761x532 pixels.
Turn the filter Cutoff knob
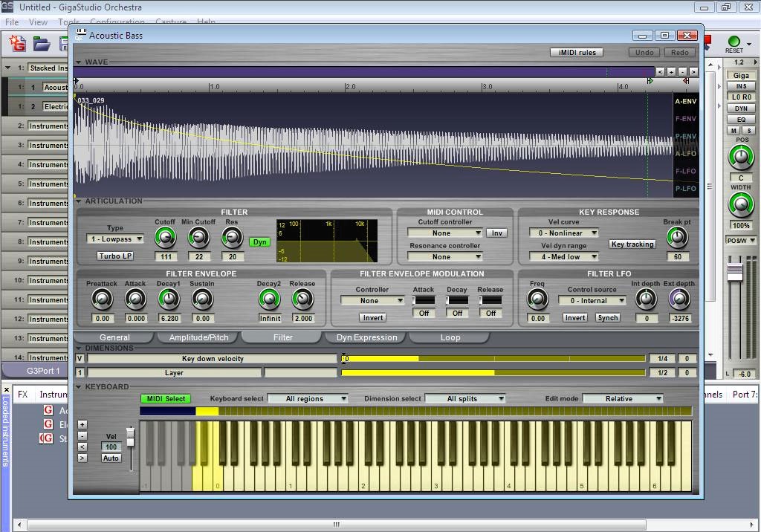click(x=165, y=237)
